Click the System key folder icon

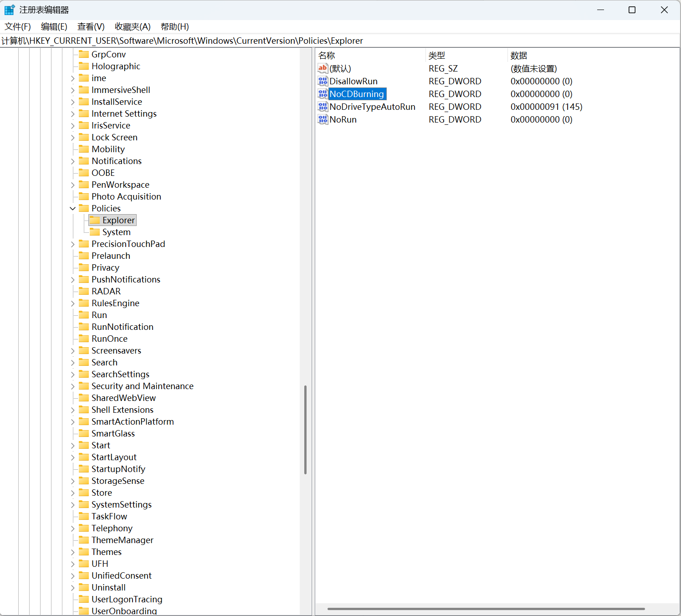coord(95,232)
